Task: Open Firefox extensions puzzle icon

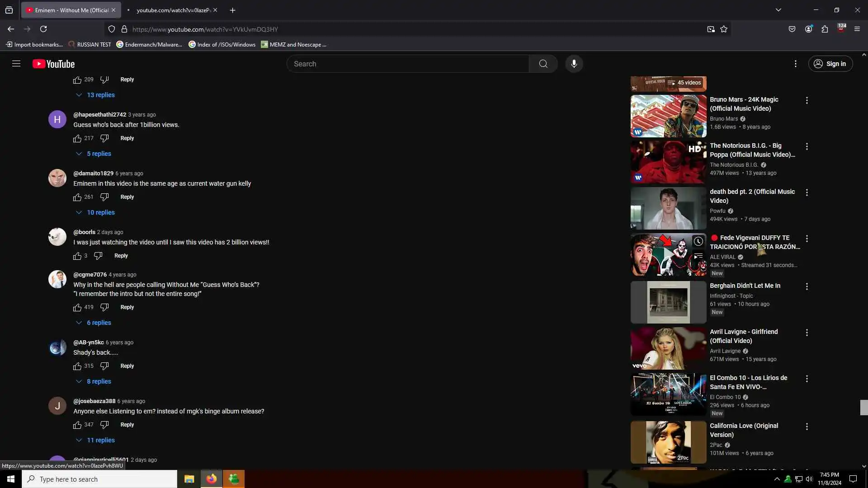Action: [825, 29]
